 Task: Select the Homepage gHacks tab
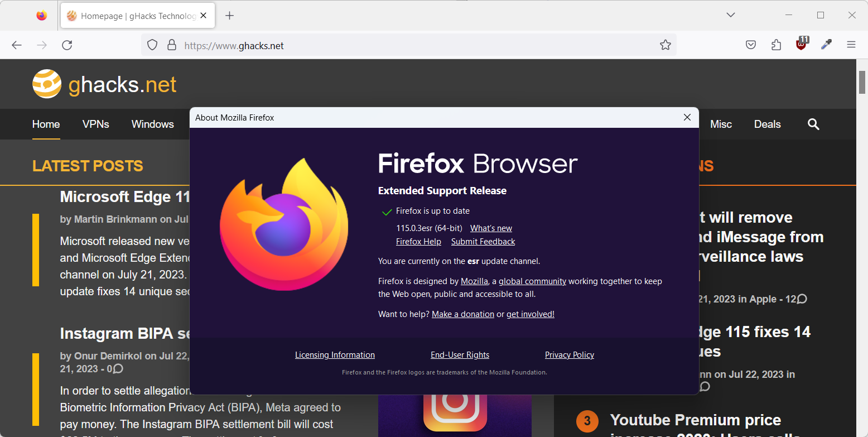pos(137,16)
